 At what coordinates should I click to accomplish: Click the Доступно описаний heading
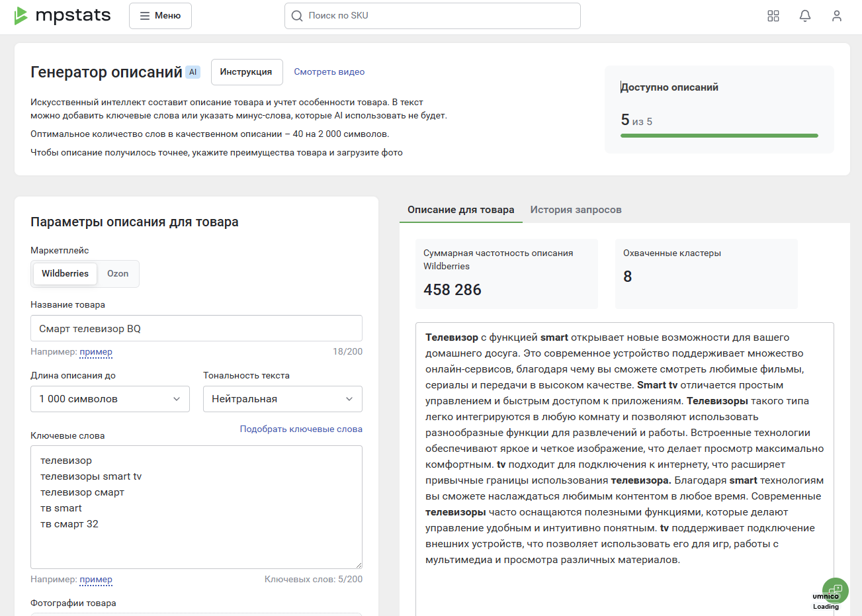[669, 87]
